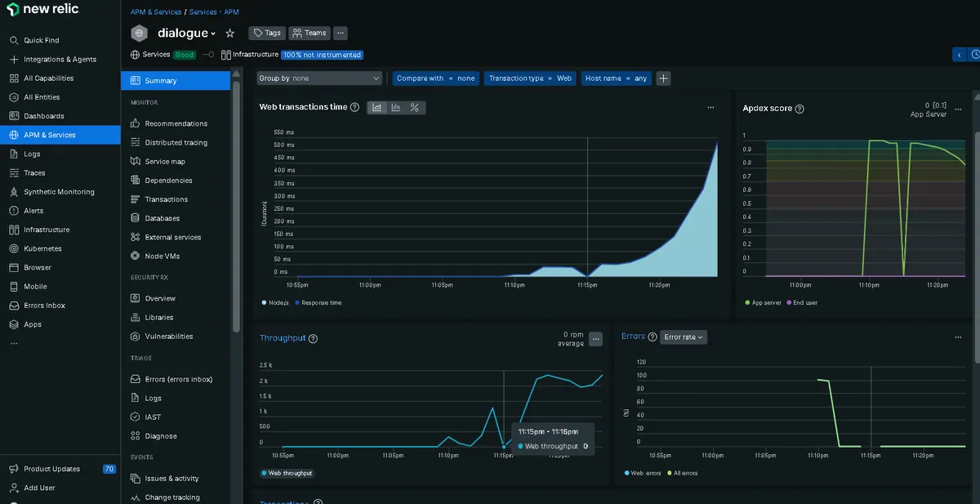Open the Teams button
The width and height of the screenshot is (980, 504).
[x=310, y=33]
